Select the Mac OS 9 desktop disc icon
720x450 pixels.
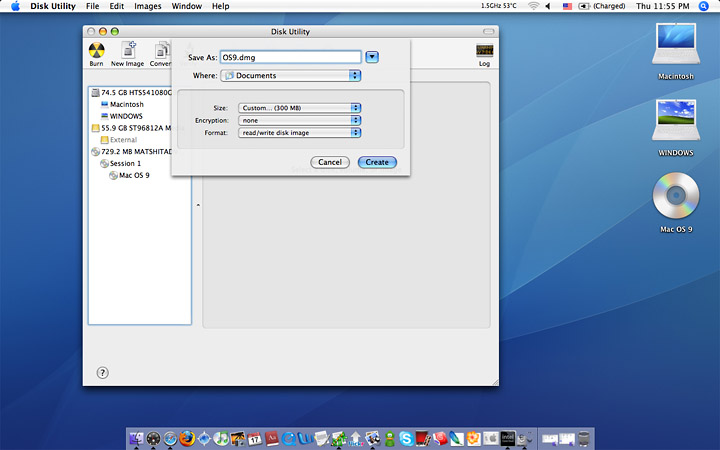coord(676,199)
